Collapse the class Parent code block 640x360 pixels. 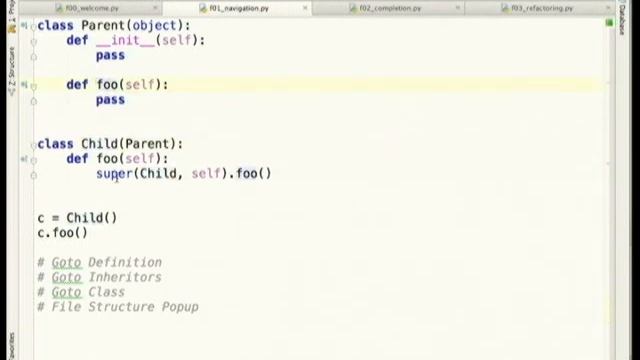click(x=33, y=27)
